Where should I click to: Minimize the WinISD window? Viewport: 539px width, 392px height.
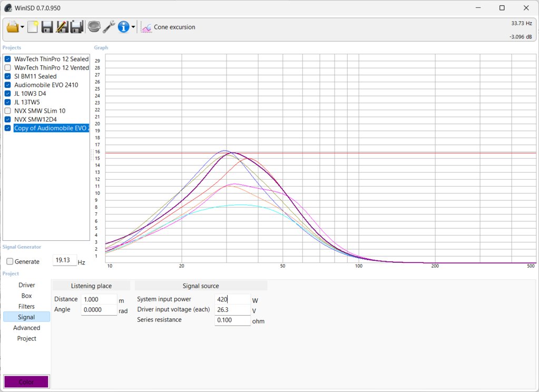pos(478,8)
